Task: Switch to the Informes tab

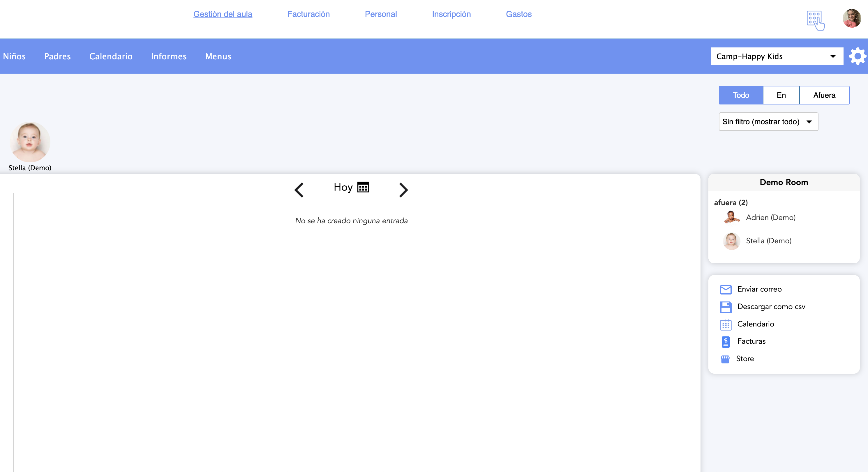Action: (168, 56)
